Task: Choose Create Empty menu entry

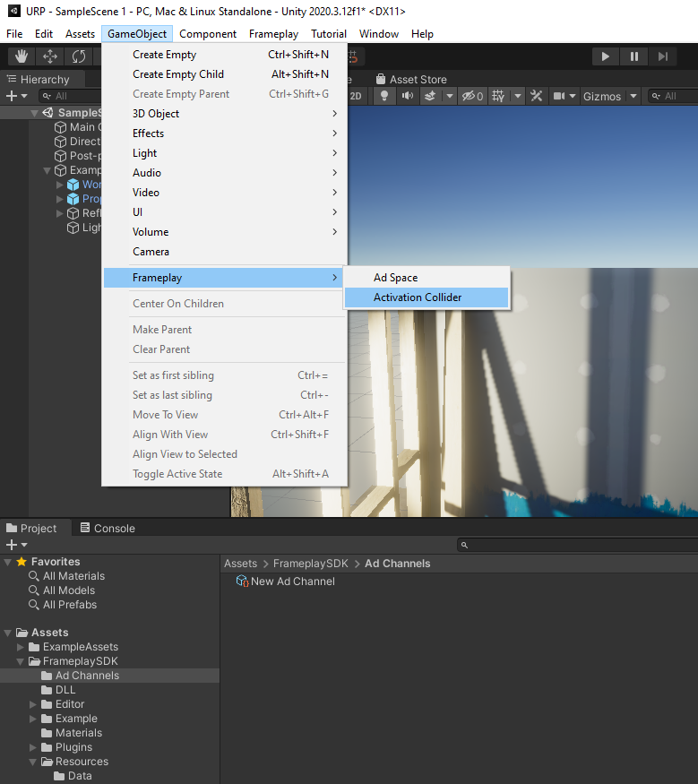Action: (225, 55)
